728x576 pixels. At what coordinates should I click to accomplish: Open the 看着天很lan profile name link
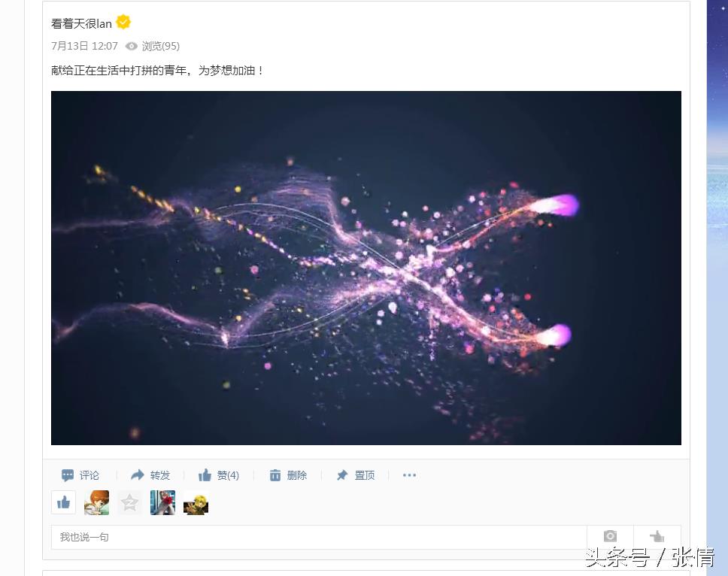tap(81, 23)
